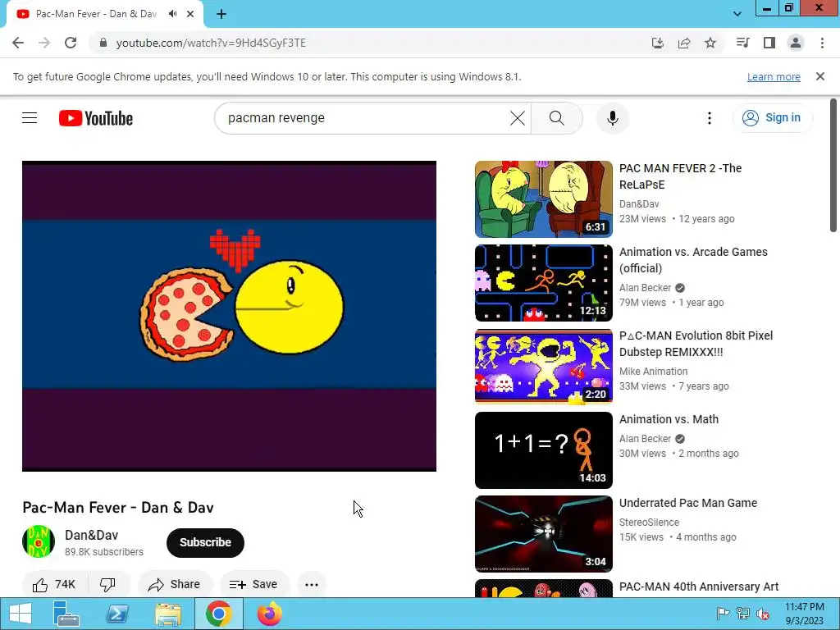Open Animation vs. Math thumbnail
The width and height of the screenshot is (840, 630).
click(x=543, y=450)
